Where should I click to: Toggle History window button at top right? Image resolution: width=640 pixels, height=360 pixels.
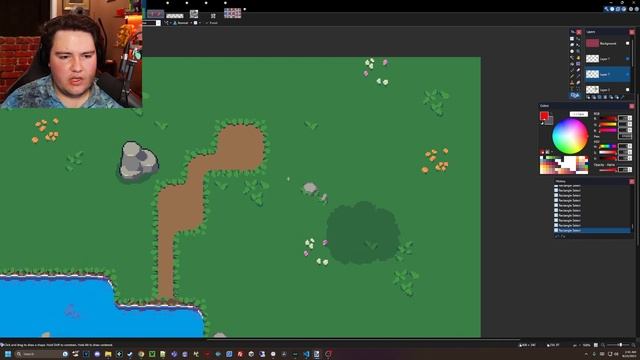[612, 9]
